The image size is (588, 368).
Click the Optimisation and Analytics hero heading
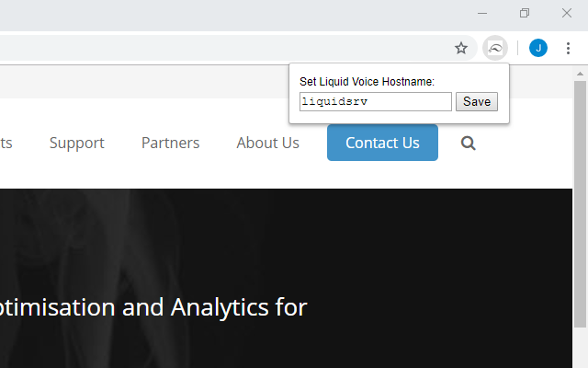coord(153,307)
